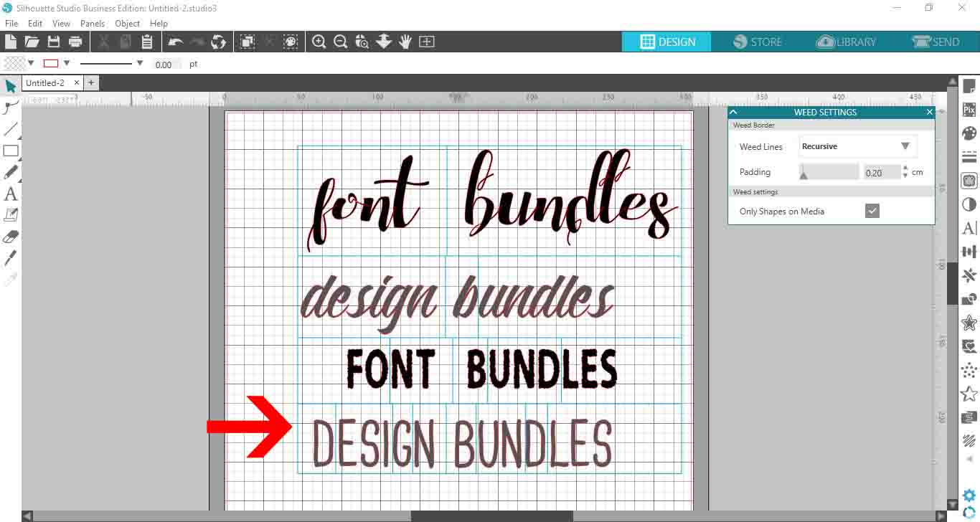Screen dimensions: 980x522
Task: Open the Panels menu
Action: (93, 23)
